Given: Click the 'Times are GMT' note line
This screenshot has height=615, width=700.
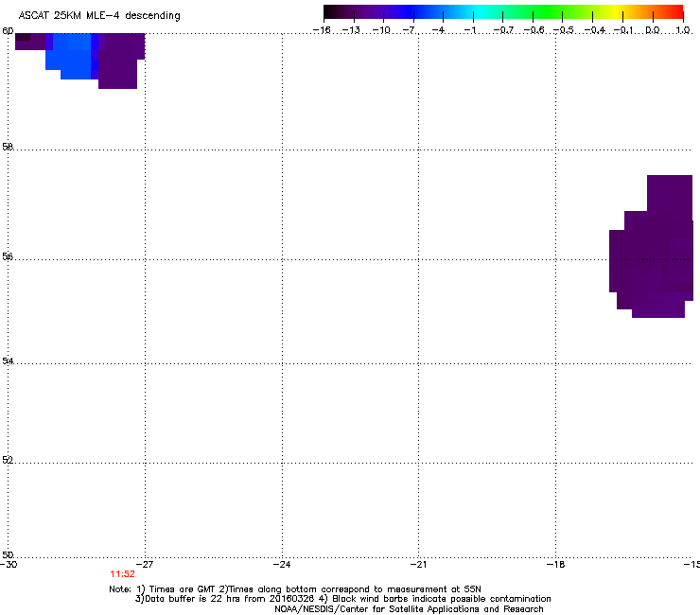Looking at the screenshot, I should coord(295,589).
